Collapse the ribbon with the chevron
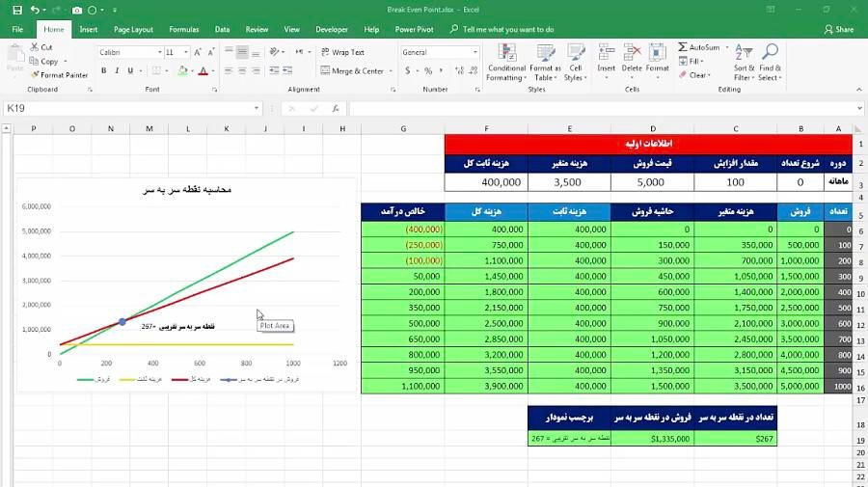868x487 pixels. pos(858,90)
